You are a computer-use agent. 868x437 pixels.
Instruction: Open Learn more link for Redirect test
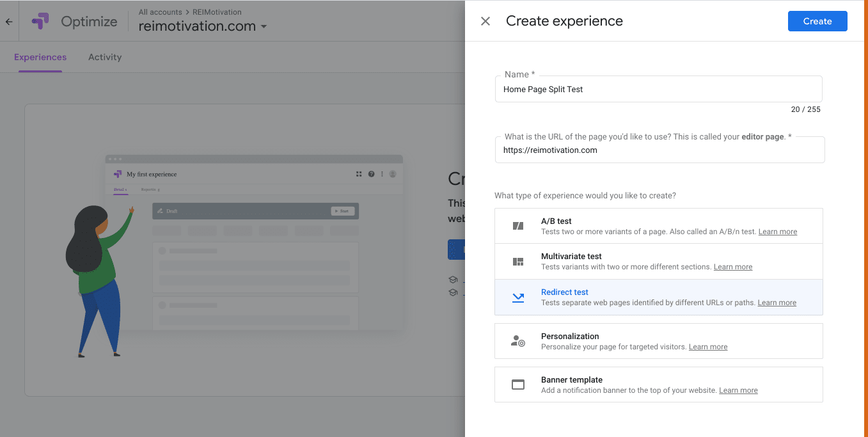coord(777,303)
